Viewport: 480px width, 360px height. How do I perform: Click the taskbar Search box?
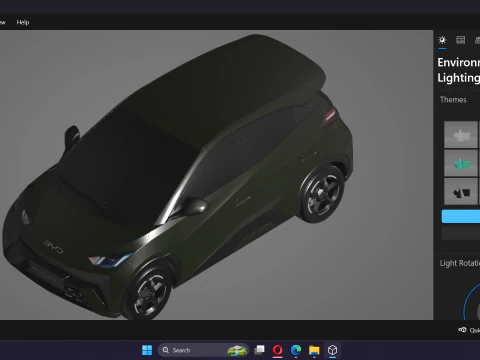[x=203, y=350]
